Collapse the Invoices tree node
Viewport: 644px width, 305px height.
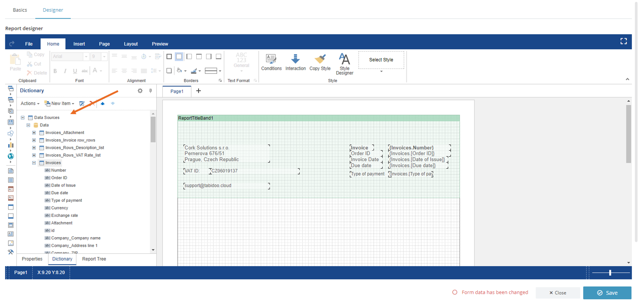[x=34, y=163]
